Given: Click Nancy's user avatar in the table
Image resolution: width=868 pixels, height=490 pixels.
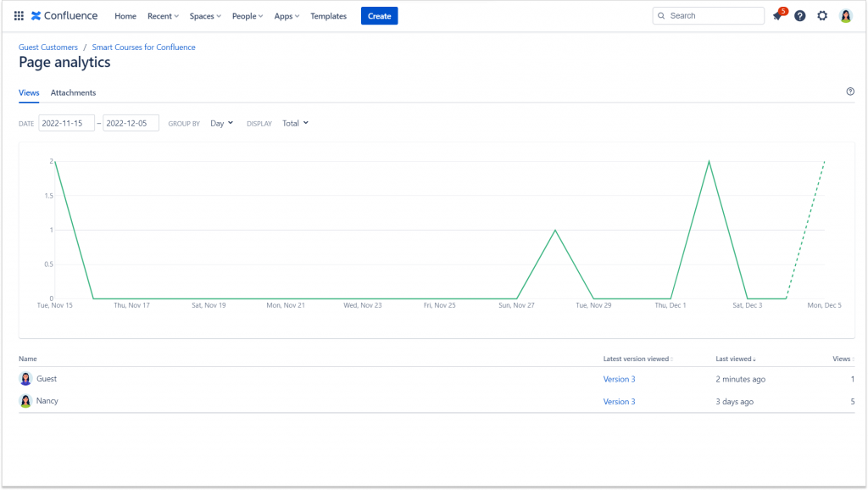Looking at the screenshot, I should (25, 400).
